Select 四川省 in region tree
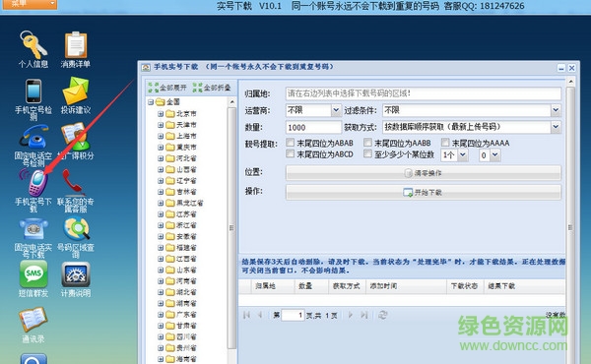 click(186, 336)
